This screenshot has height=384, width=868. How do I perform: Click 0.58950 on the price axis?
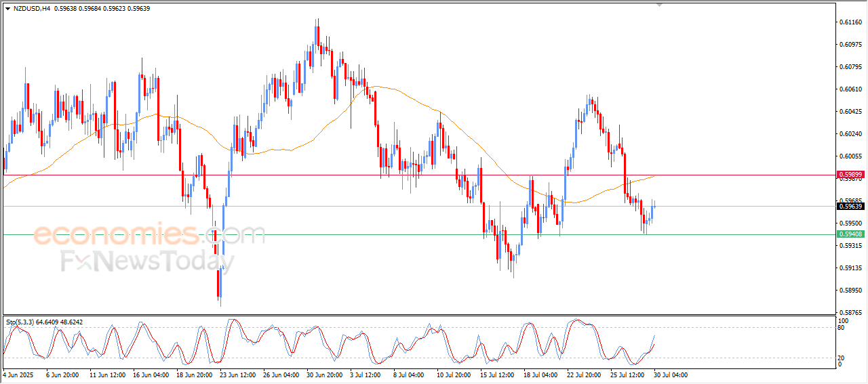pyautogui.click(x=850, y=291)
